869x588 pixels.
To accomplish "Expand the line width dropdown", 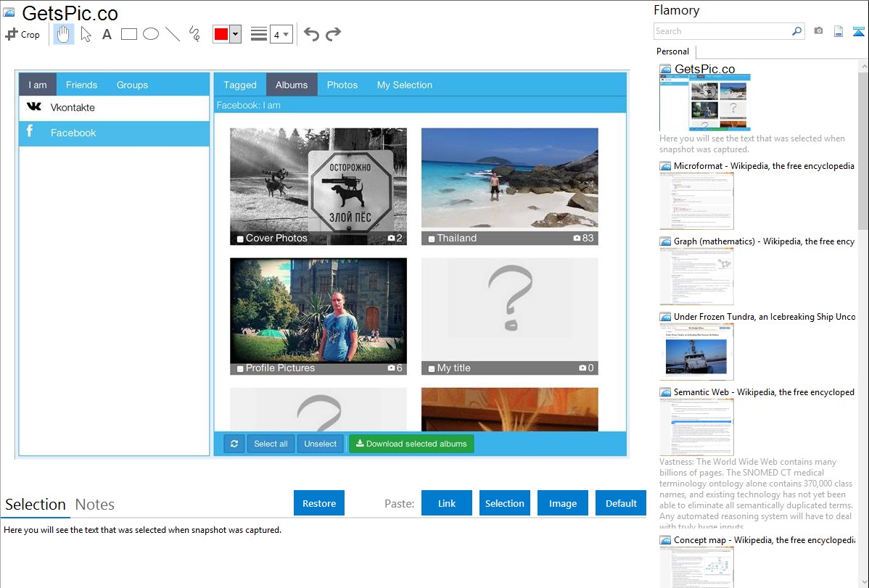I will click(x=286, y=34).
